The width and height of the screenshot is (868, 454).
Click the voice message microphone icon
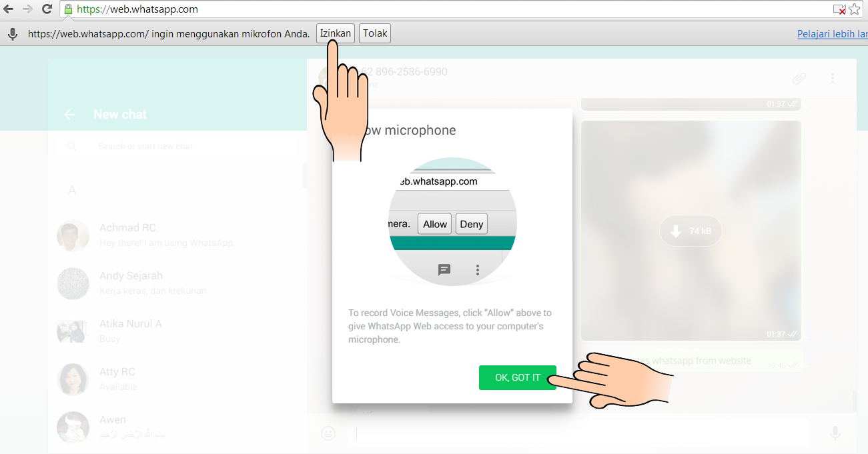point(835,433)
